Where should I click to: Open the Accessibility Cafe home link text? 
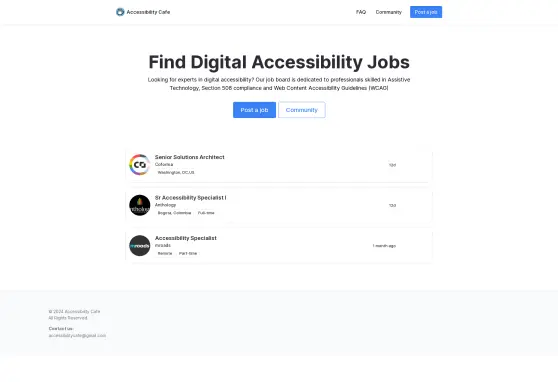[148, 12]
